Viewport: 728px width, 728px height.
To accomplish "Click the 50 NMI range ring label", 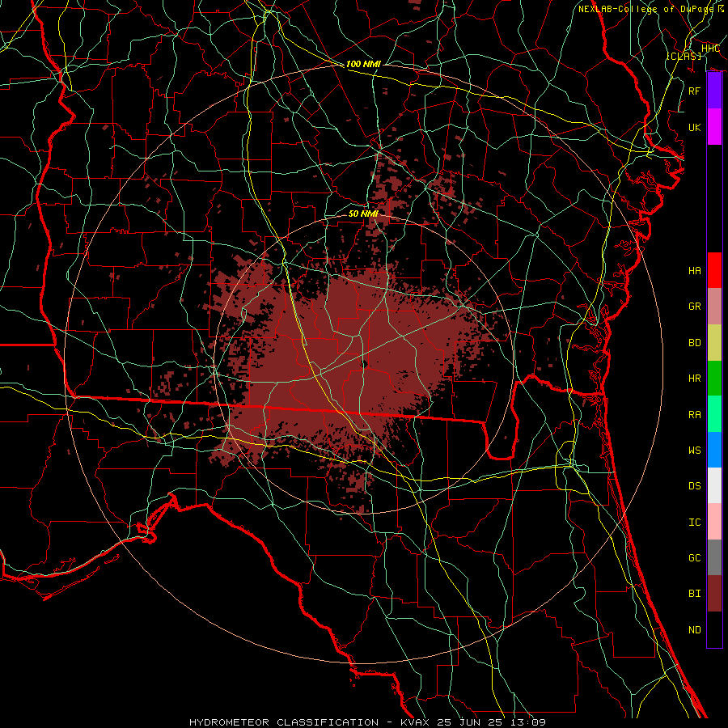I will coord(363,214).
